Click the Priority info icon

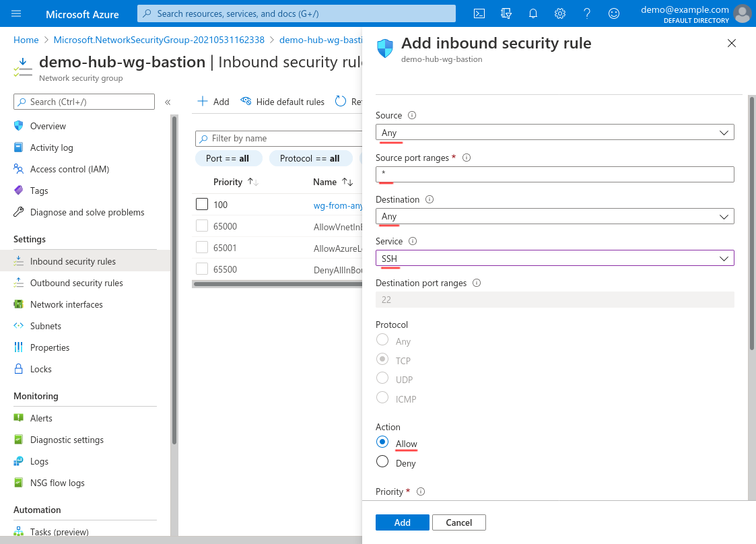tap(421, 491)
